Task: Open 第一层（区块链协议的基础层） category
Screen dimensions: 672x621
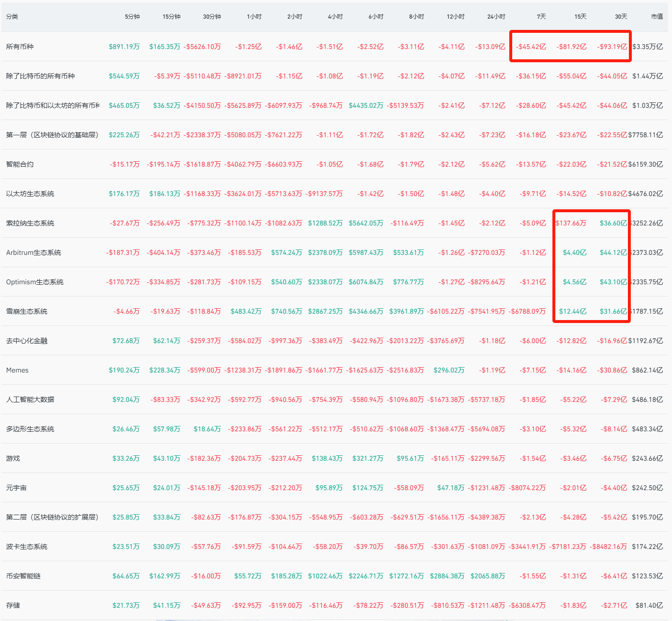Action: [52, 135]
